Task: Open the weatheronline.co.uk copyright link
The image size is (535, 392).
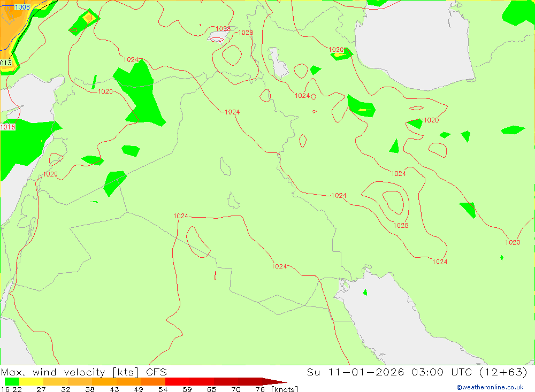Action: (x=490, y=387)
